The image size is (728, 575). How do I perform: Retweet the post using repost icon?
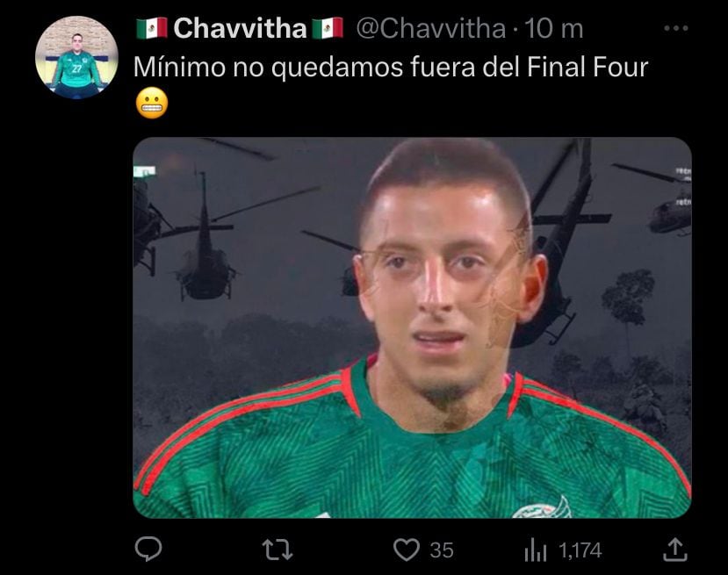click(x=278, y=550)
